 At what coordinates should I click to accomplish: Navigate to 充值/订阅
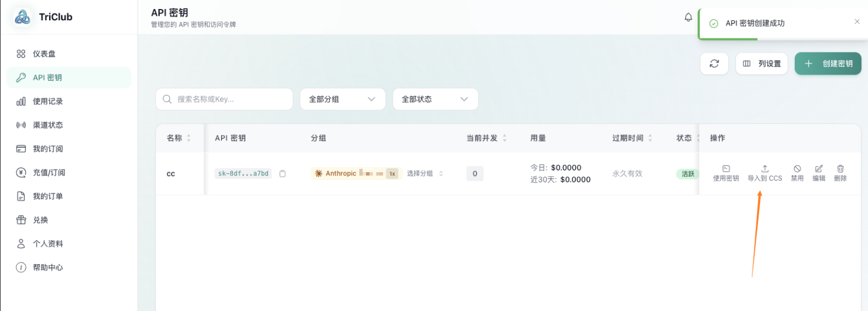(x=69, y=173)
